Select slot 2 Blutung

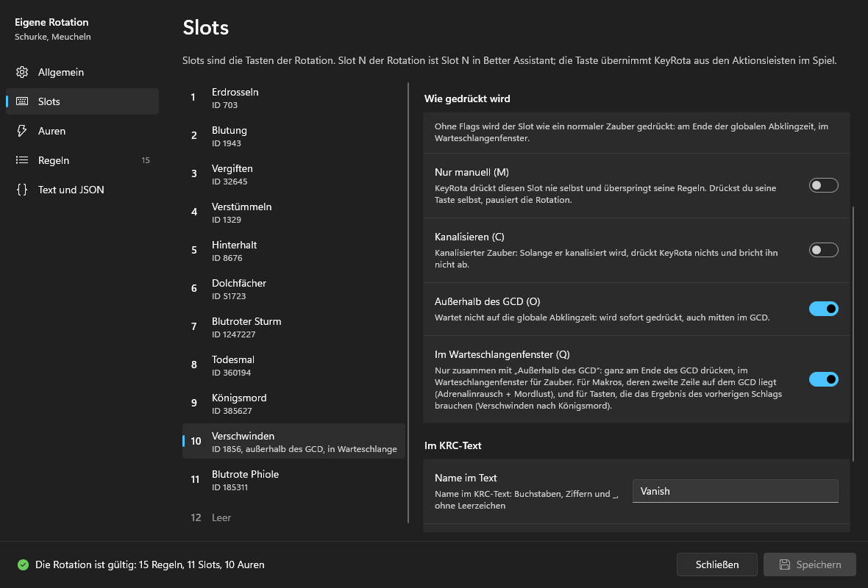coord(294,136)
